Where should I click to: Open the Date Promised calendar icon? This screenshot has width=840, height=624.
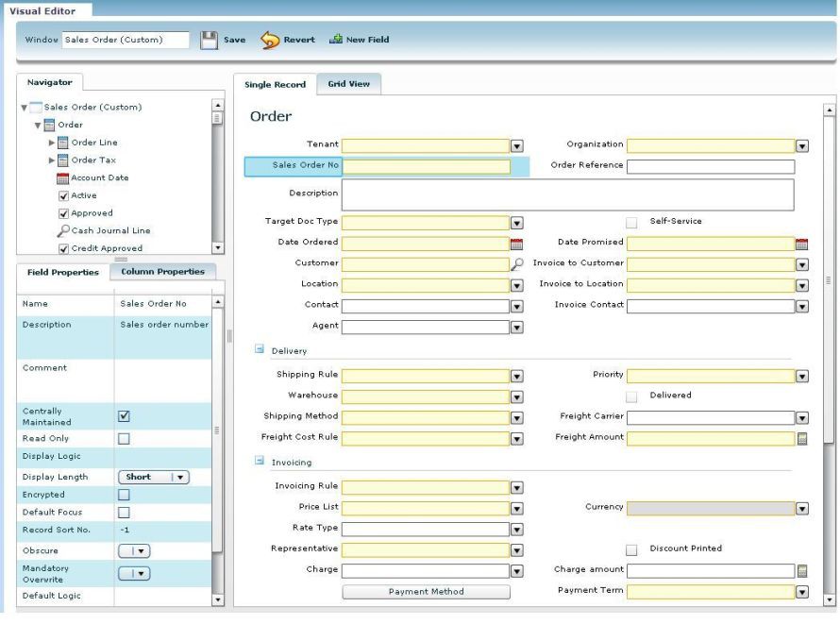(x=801, y=243)
